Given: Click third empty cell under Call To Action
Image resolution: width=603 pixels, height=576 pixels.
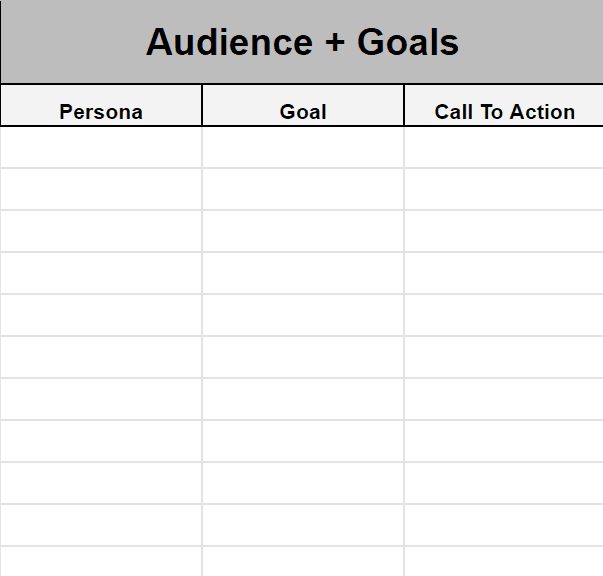Looking at the screenshot, I should (x=504, y=231).
